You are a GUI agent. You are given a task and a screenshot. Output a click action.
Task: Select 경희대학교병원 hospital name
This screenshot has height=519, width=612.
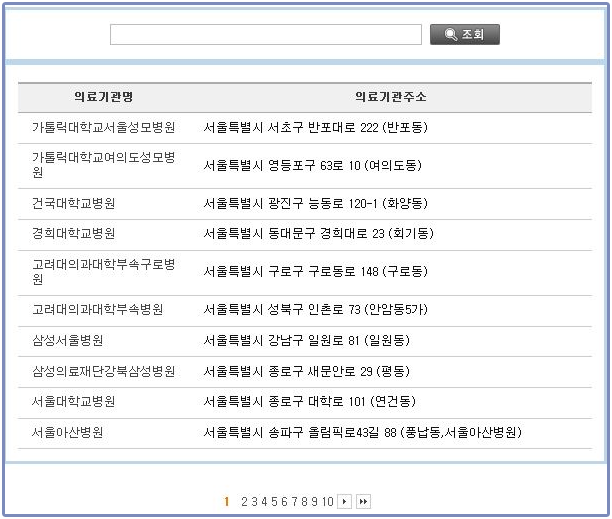point(73,233)
